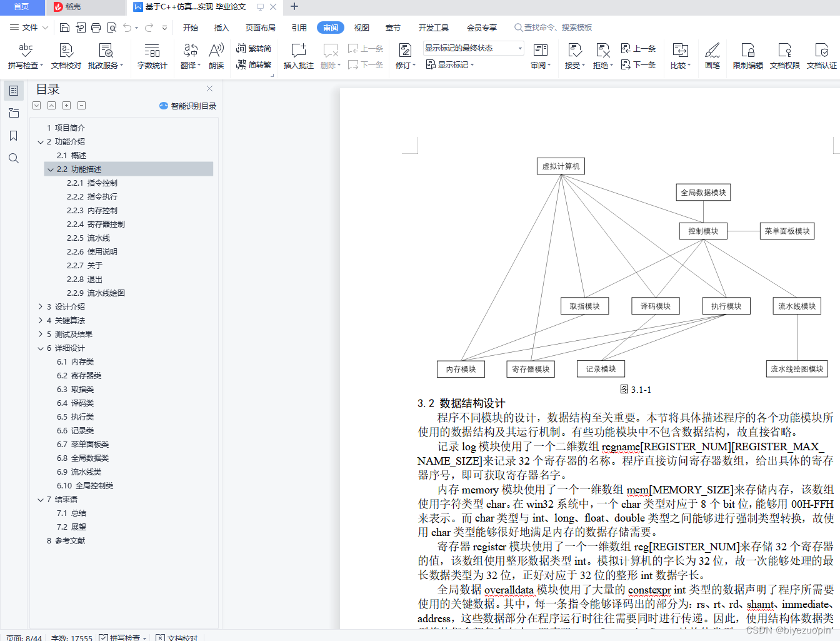
Task: Click the Print icon in quick toolbar
Action: click(96, 28)
